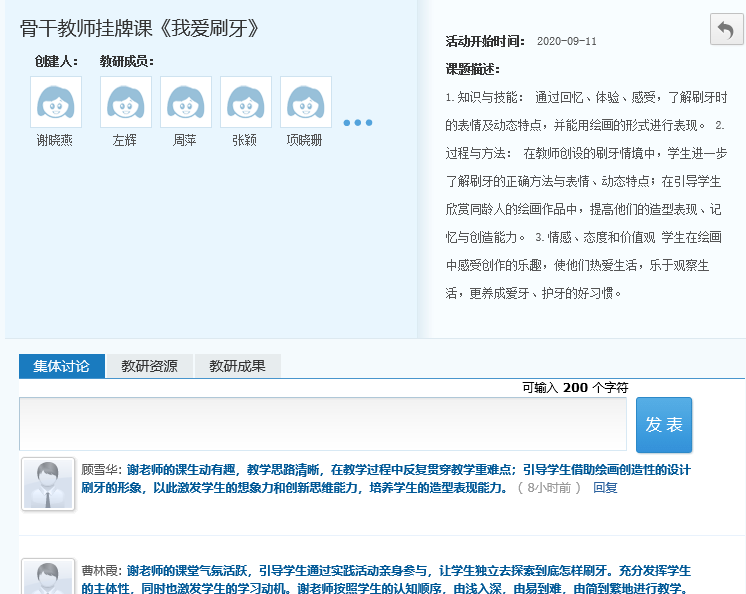
Task: Click the name 左辉
Action: pyautogui.click(x=125, y=140)
